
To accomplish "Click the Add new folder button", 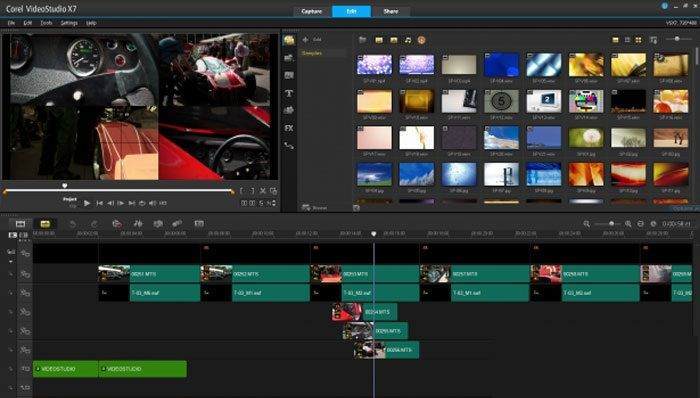I will pos(312,40).
